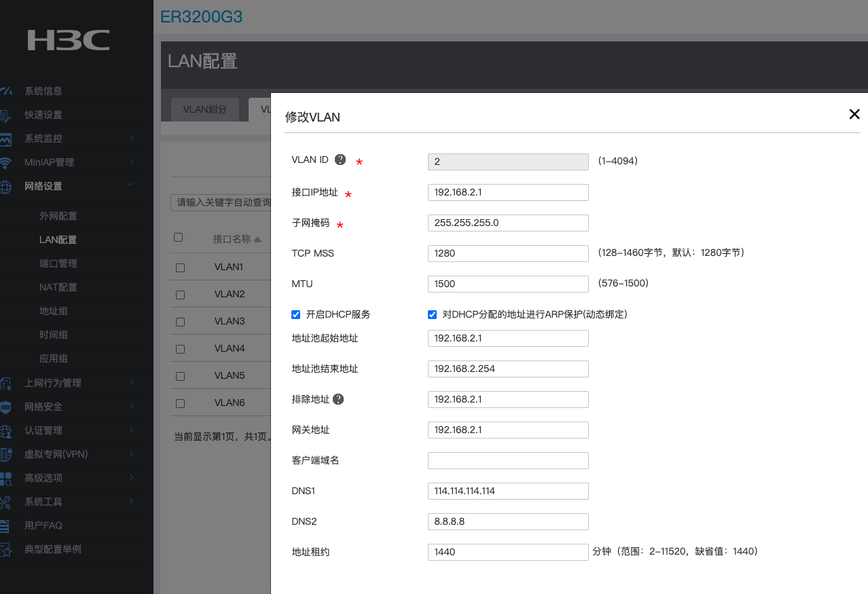Click the 虚拟专网(VPN) icon
This screenshot has width=868, height=594.
(x=5, y=455)
